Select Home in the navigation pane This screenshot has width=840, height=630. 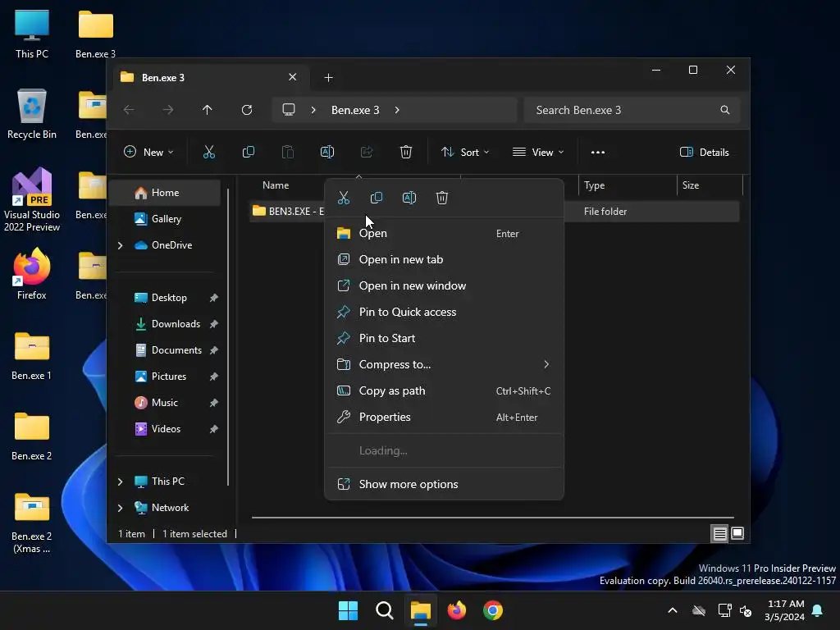165,193
